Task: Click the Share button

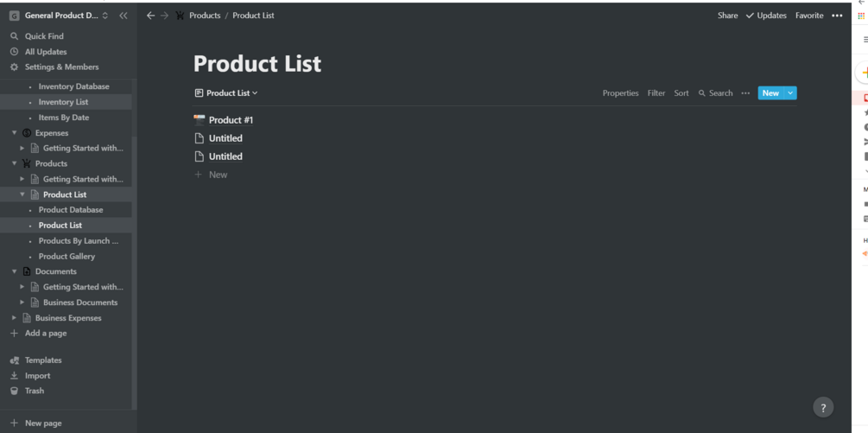Action: (x=727, y=16)
